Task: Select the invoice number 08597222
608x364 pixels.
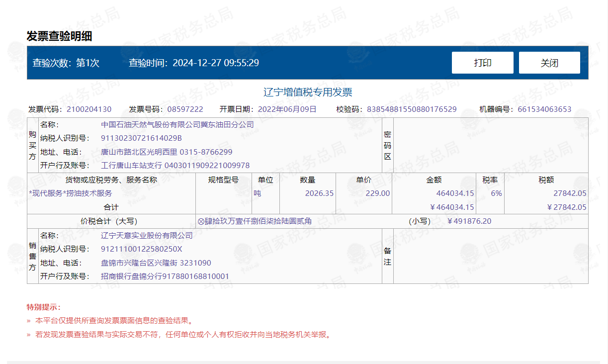Action: click(x=185, y=109)
